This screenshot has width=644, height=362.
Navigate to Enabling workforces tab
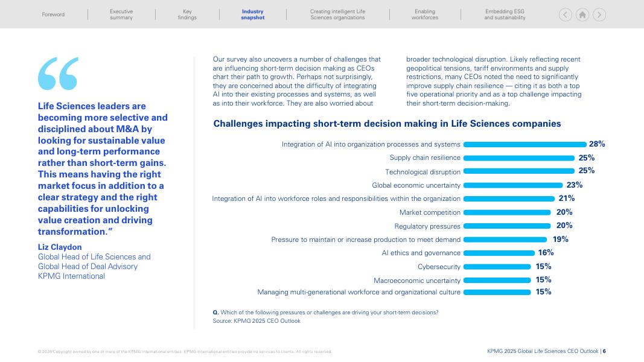tap(425, 14)
